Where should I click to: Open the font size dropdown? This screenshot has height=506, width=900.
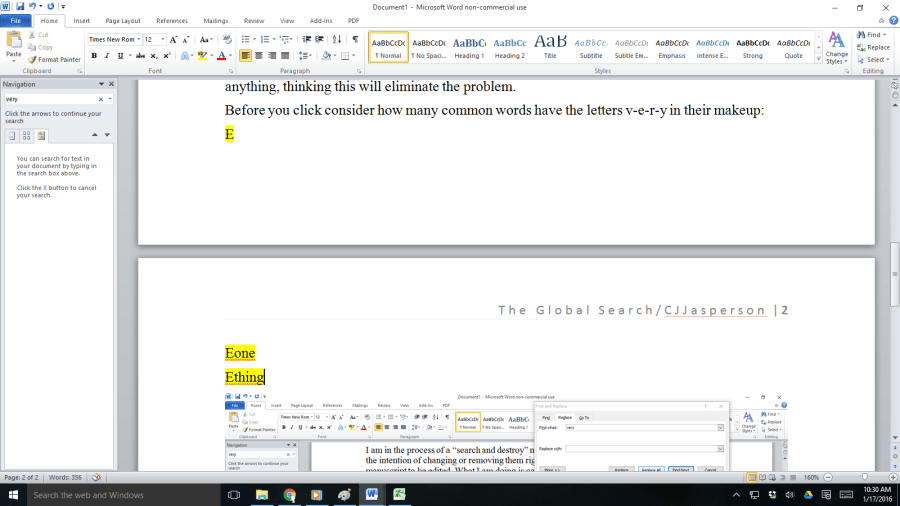(x=162, y=39)
